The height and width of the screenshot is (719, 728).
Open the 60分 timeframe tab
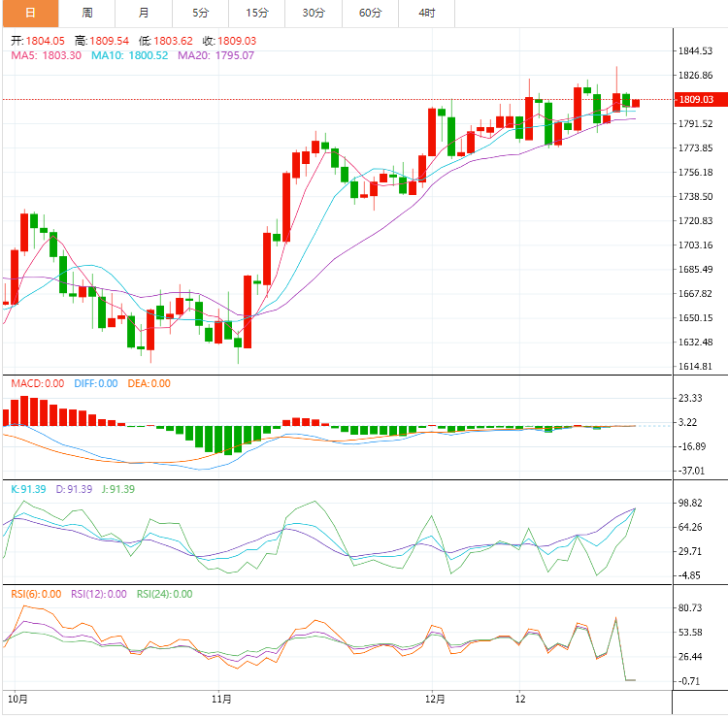pos(370,13)
